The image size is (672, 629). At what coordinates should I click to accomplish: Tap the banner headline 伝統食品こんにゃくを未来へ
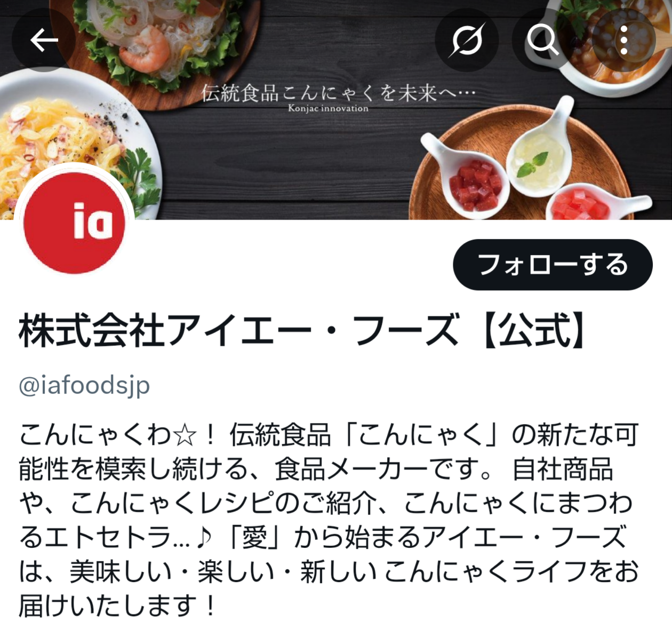point(338,93)
